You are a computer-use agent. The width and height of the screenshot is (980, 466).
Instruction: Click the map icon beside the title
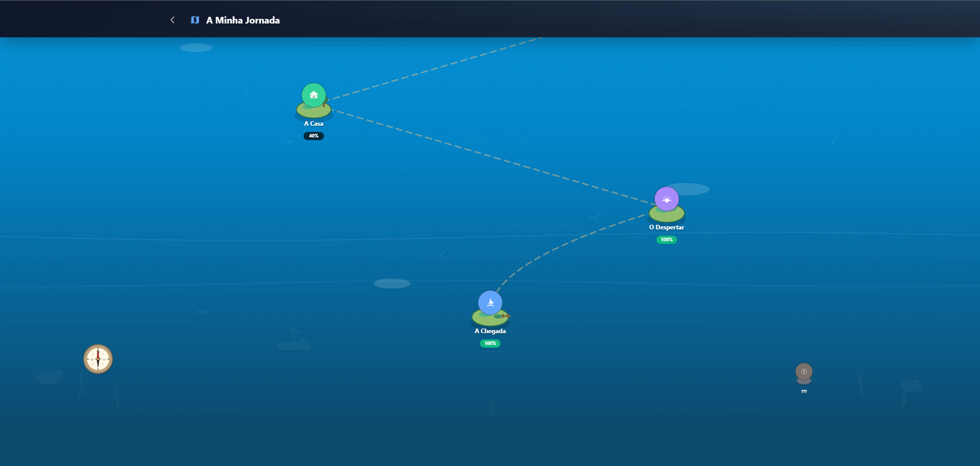pyautogui.click(x=195, y=20)
